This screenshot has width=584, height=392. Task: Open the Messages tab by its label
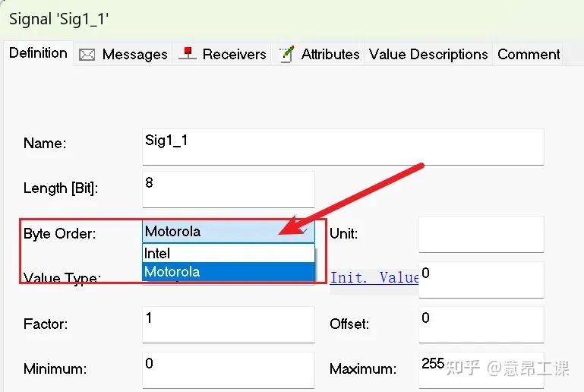coord(134,55)
